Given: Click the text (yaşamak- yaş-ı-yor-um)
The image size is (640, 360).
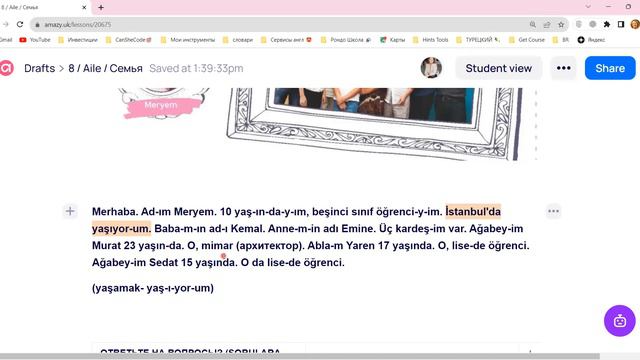Looking at the screenshot, I should (x=153, y=288).
